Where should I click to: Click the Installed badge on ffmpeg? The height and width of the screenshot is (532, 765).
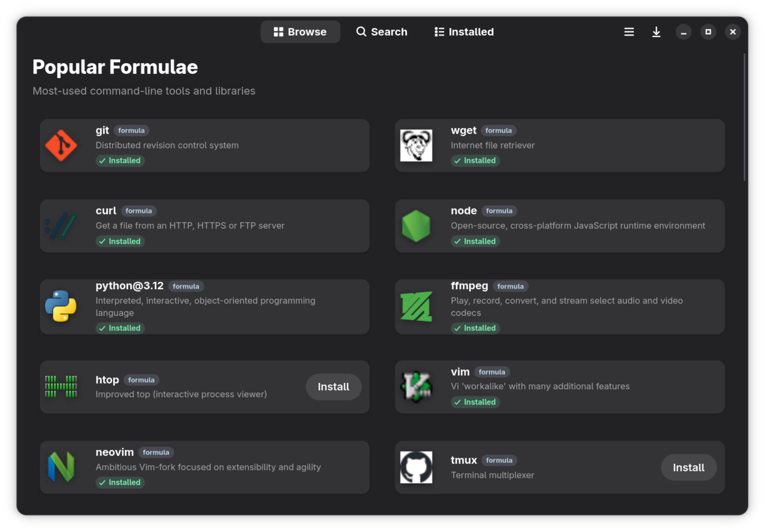click(x=475, y=328)
